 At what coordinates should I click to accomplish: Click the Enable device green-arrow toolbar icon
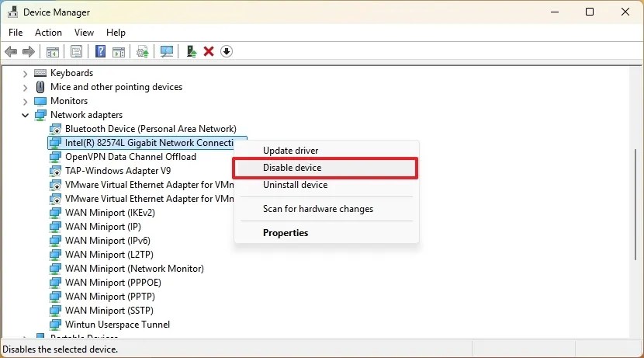[192, 51]
